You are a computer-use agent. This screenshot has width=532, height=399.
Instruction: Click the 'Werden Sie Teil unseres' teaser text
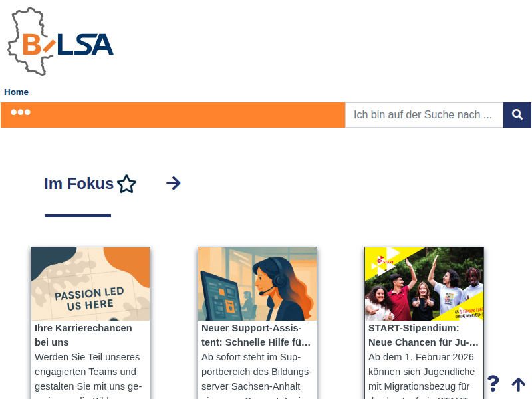(88, 375)
